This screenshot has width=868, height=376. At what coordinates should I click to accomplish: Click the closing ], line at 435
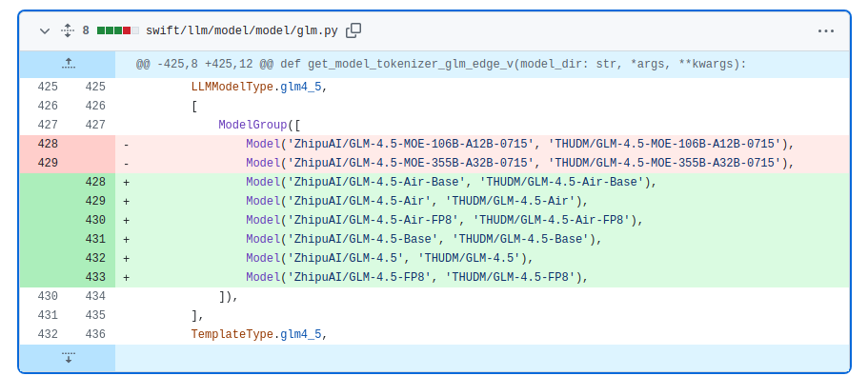pyautogui.click(x=482, y=316)
